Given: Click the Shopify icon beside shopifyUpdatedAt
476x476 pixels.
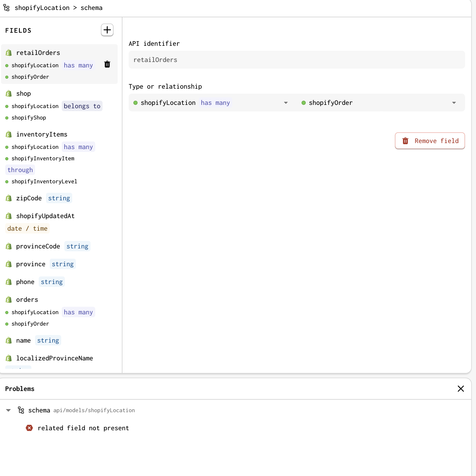Looking at the screenshot, I should 9,216.
